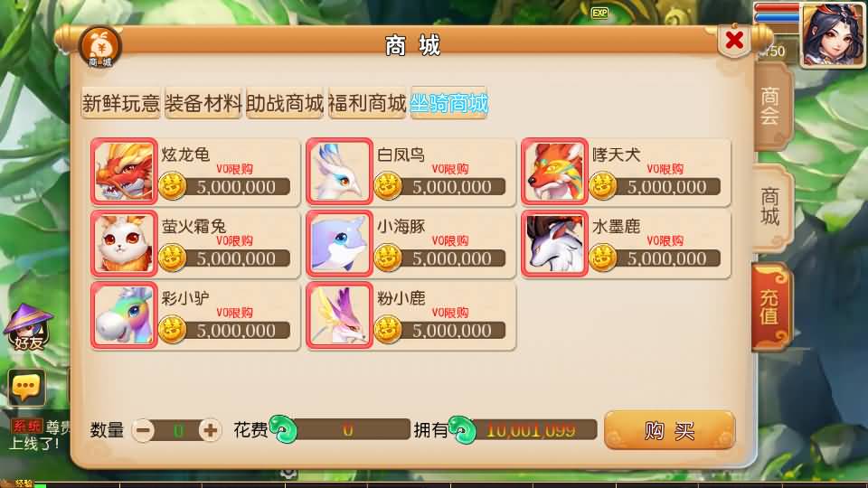868x488 pixels.
Task: Click the 购买 purchase button
Action: point(670,430)
